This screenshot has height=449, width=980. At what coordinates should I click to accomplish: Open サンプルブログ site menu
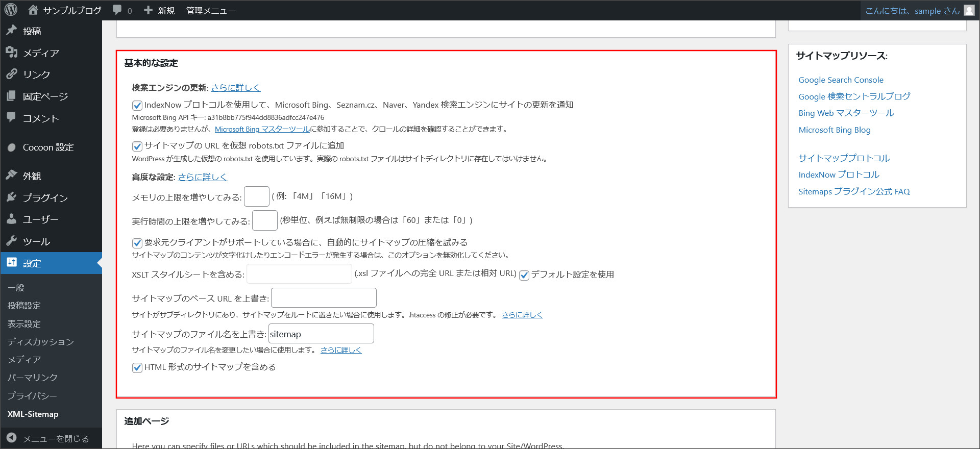click(x=72, y=10)
